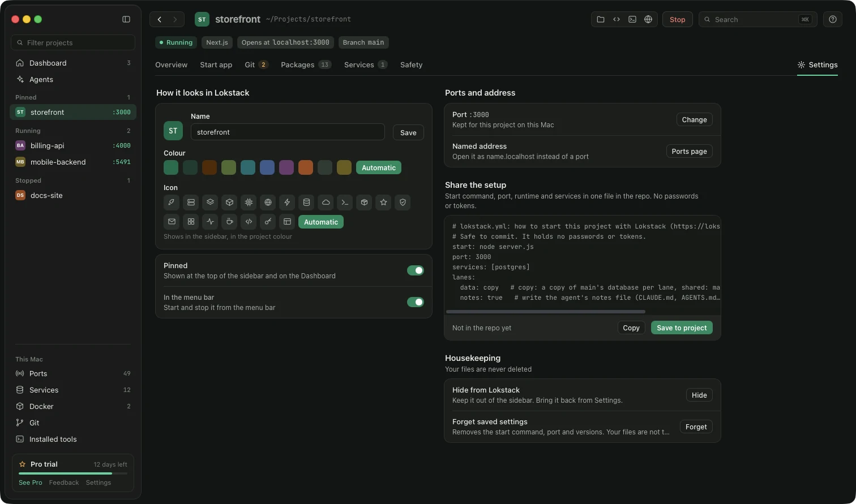Go forward with the right chevron
This screenshot has width=856, height=504.
175,19
